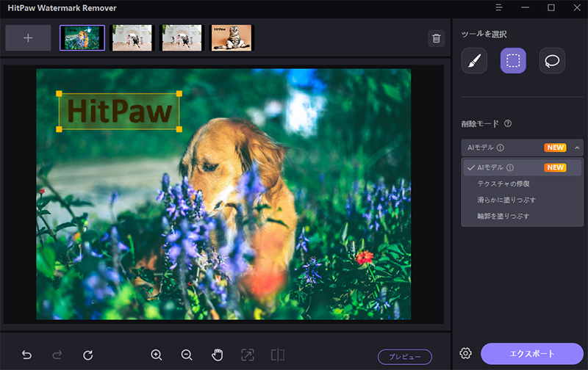
Task: Select the second thumbnail with white arch
Action: pyautogui.click(x=132, y=38)
